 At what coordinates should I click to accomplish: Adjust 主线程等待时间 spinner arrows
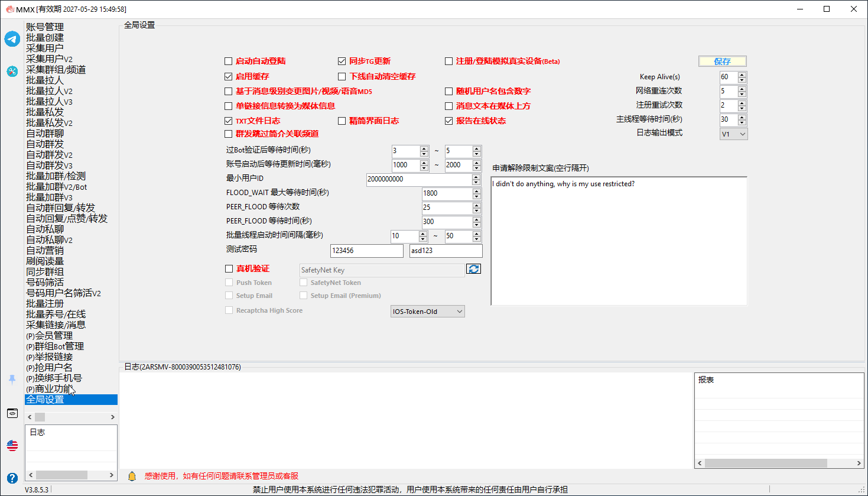pos(742,120)
